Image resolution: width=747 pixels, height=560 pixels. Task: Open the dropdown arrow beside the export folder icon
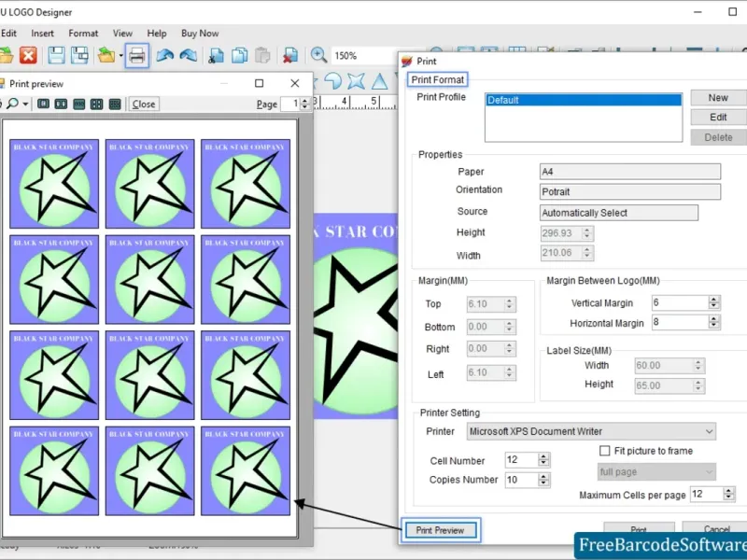click(121, 56)
